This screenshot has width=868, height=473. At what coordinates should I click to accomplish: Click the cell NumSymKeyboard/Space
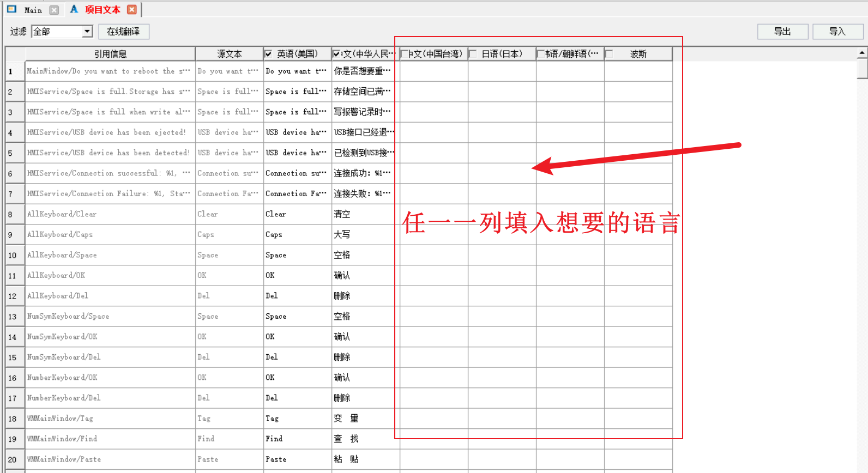(x=110, y=317)
